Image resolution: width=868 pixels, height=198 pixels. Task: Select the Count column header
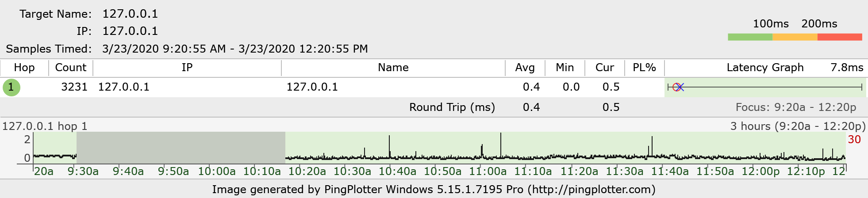point(70,68)
